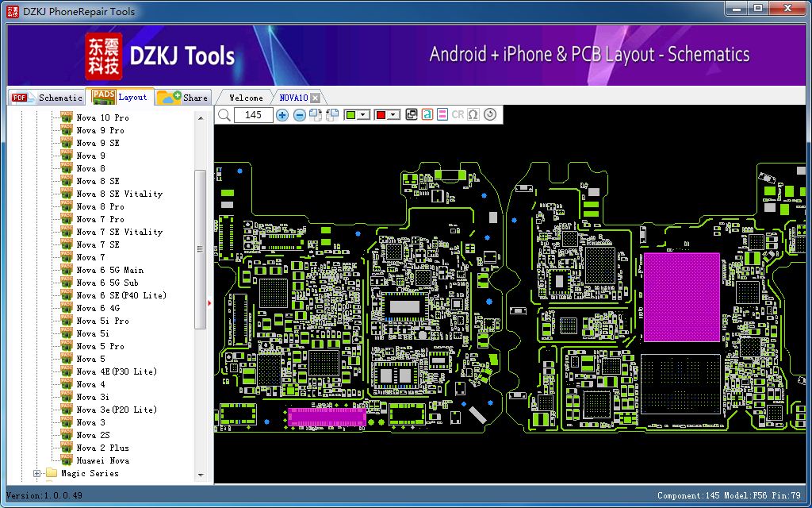The height and width of the screenshot is (508, 812).
Task: Toggle the text label 'a' icon
Action: [x=427, y=114]
